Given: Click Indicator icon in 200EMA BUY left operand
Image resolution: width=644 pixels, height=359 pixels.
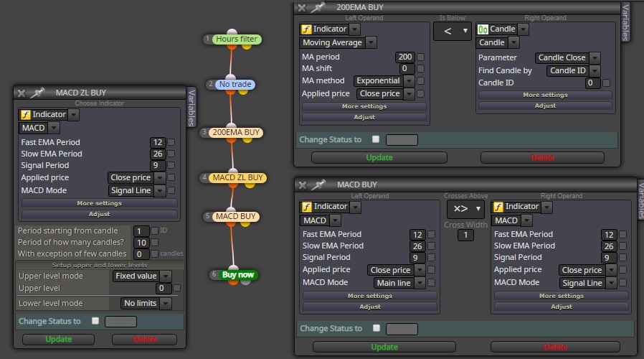Looking at the screenshot, I should tap(306, 29).
